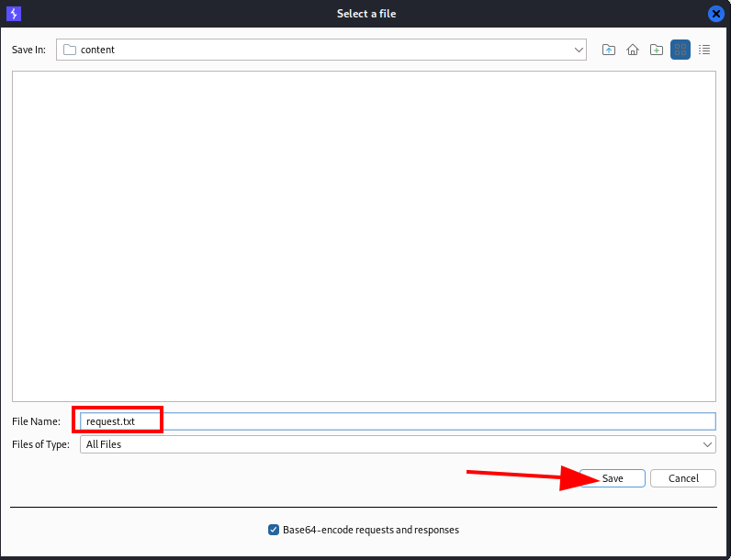Create a new folder
Viewport: 731px width, 560px height.
click(657, 50)
